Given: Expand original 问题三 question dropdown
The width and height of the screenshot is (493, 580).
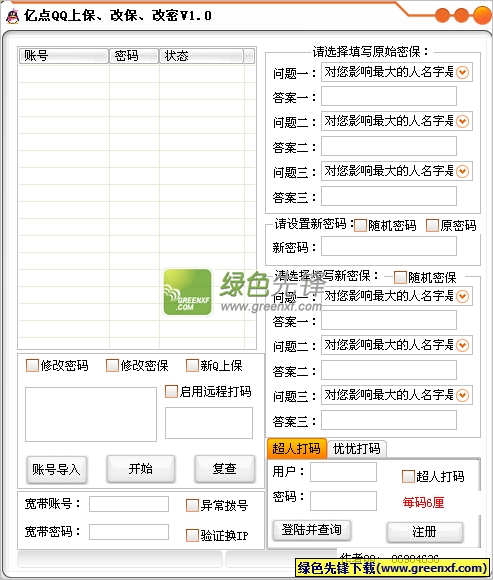Looking at the screenshot, I should tap(463, 171).
